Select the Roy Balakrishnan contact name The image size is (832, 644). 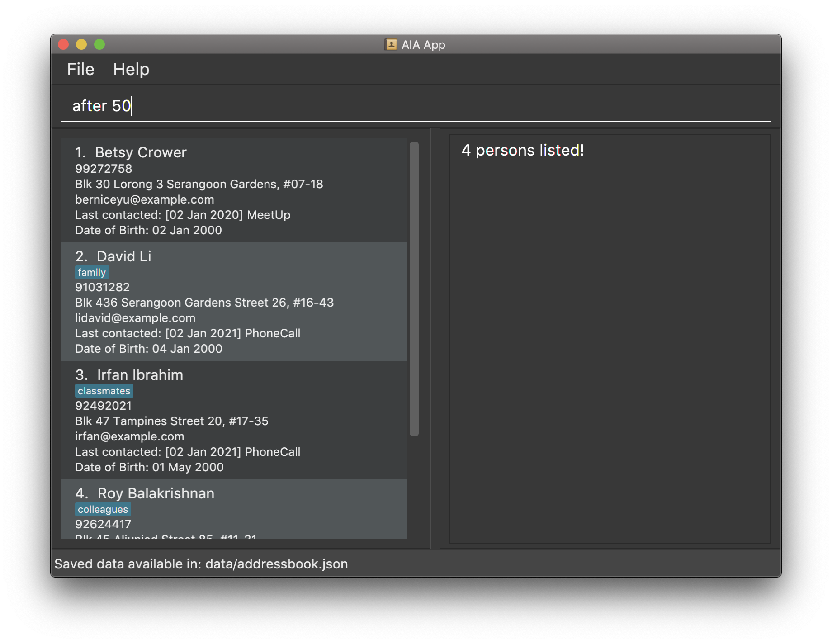coord(156,493)
